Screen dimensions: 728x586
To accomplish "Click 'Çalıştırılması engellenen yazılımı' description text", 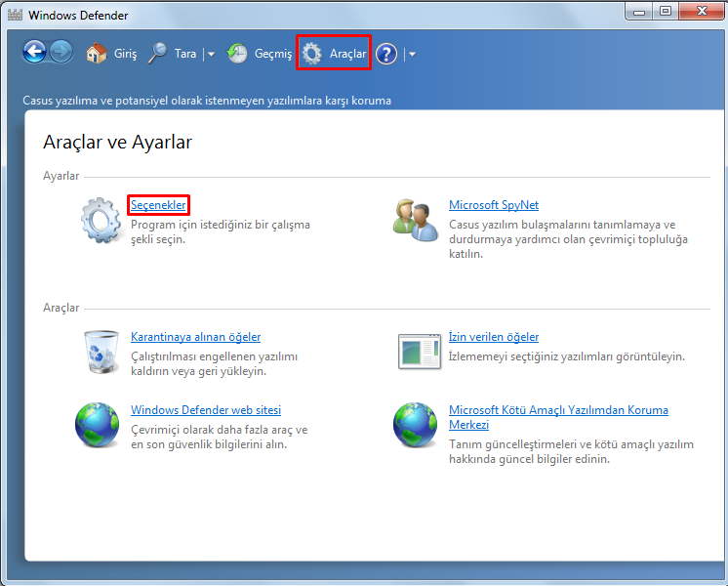I will coord(214,356).
